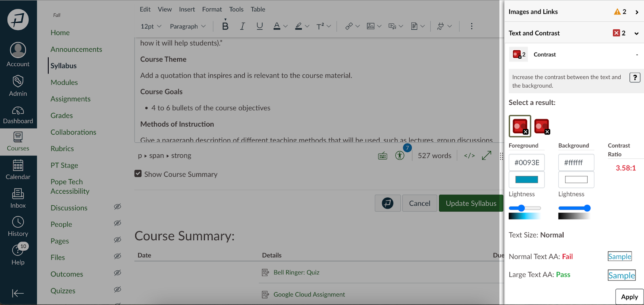Switch to HTML editor view
The width and height of the screenshot is (644, 305).
469,156
